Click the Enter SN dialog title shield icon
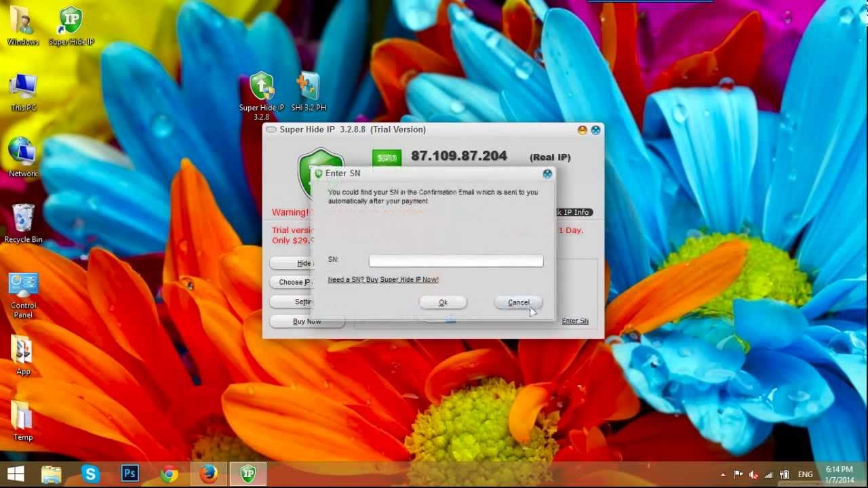The width and height of the screenshot is (868, 488). (x=319, y=174)
